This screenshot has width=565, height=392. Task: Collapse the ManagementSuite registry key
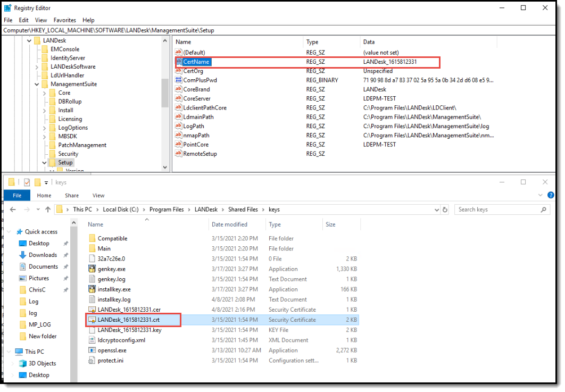(37, 84)
